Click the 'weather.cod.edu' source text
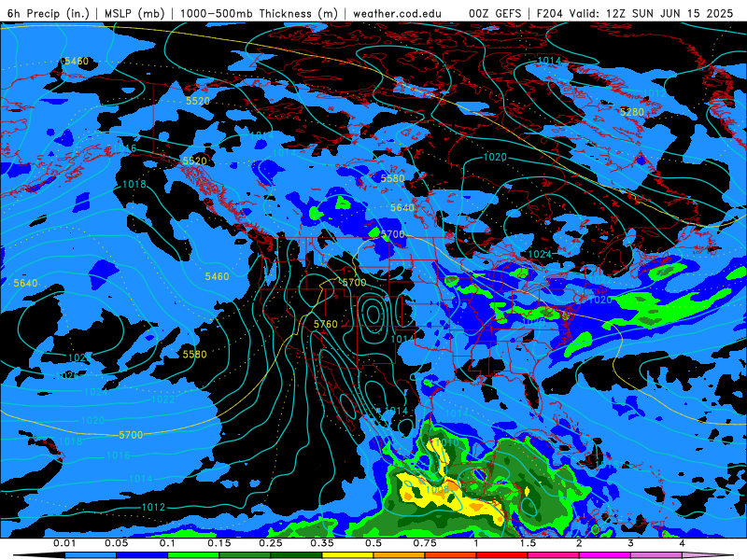Image resolution: width=747 pixels, height=560 pixels. point(397,13)
